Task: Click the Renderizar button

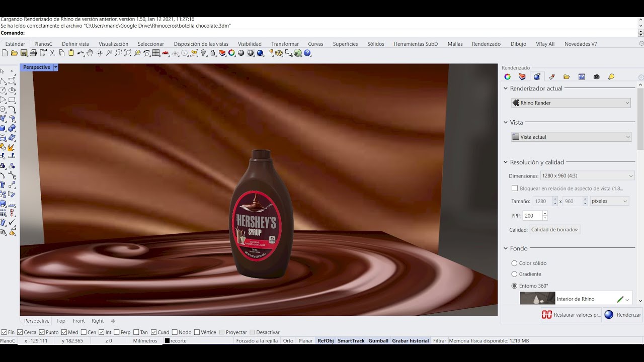Action: coord(623,315)
